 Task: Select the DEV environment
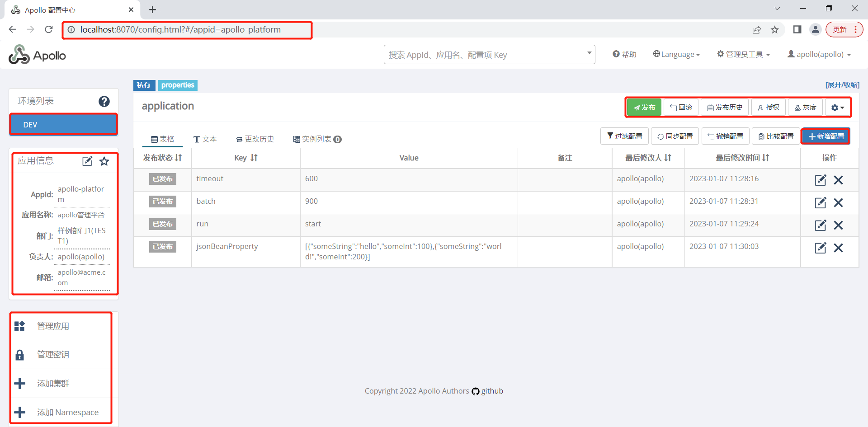(63, 124)
